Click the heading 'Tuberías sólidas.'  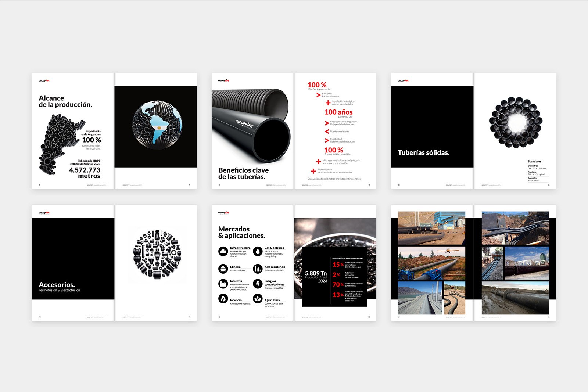[x=424, y=152]
